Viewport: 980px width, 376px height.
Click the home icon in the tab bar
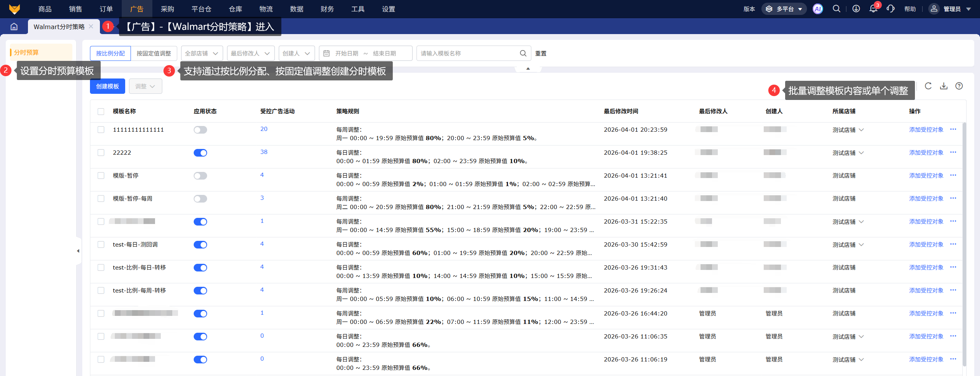[14, 27]
